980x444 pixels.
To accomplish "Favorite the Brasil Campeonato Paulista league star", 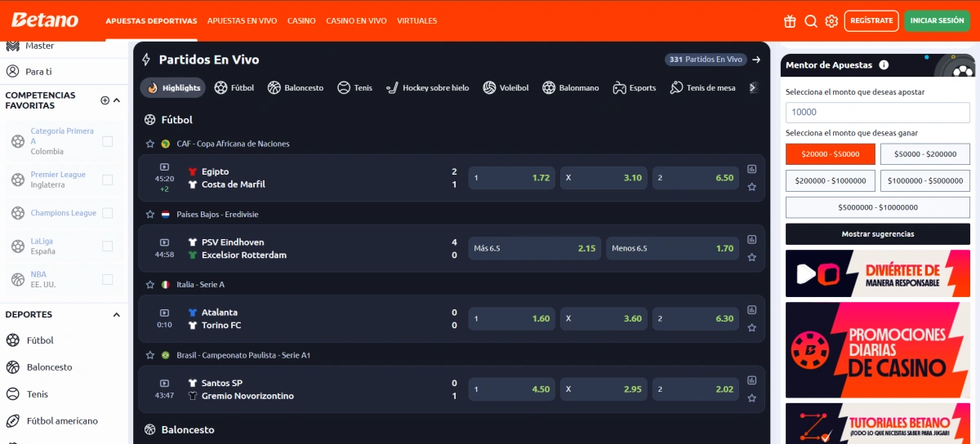I will pyautogui.click(x=149, y=355).
